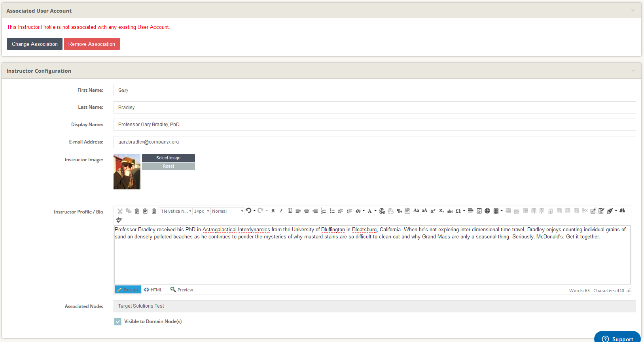Run the abc spell check tool
644x342 pixels.
click(x=119, y=220)
